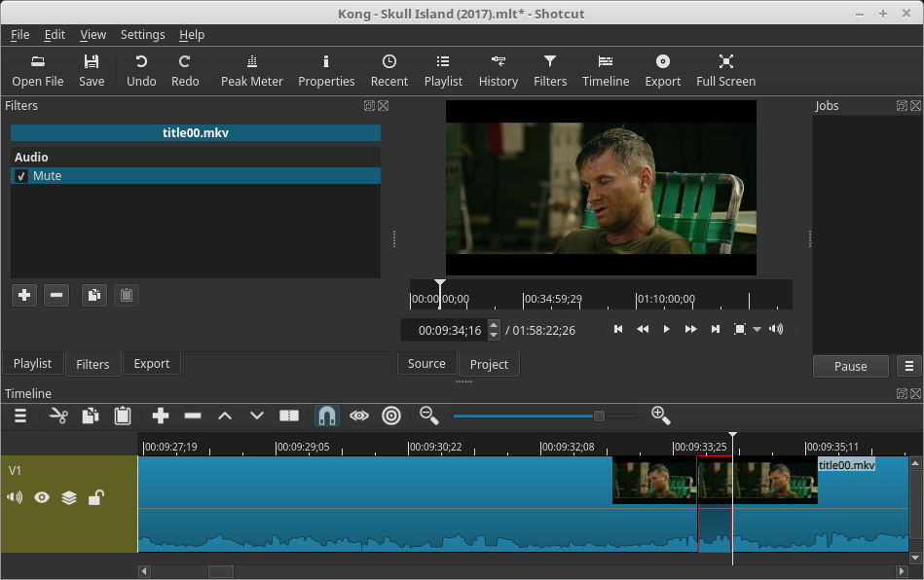Rewind the video playback

643,329
